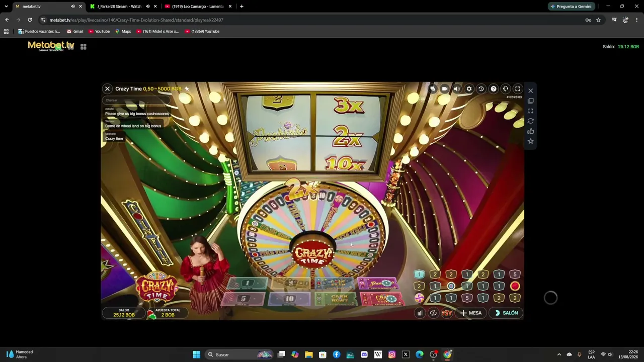Open the game chat panel icon
This screenshot has width=644, height=362.
(432, 89)
